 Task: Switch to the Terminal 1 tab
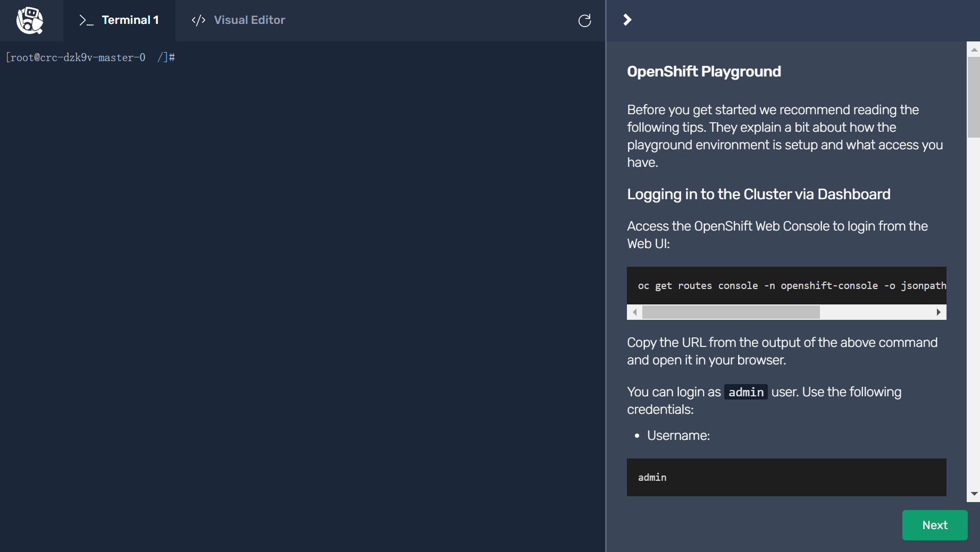pyautogui.click(x=119, y=20)
